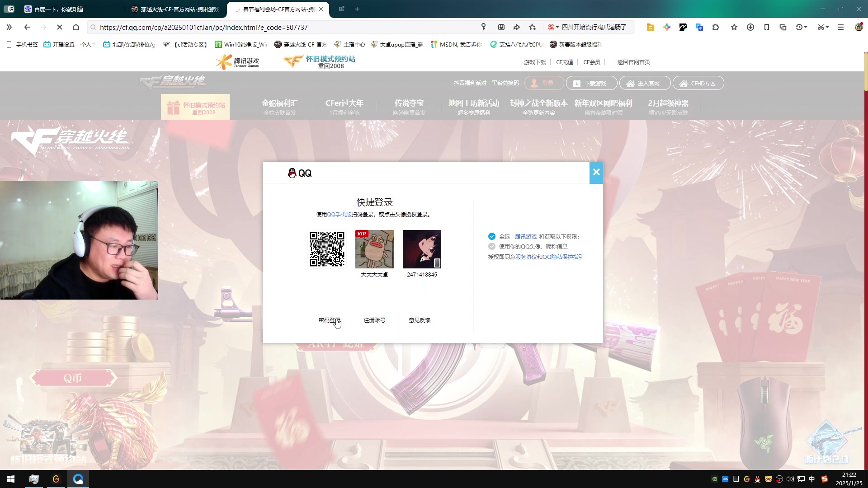The height and width of the screenshot is (488, 868).
Task: Click the network tray icon
Action: coord(801,479)
